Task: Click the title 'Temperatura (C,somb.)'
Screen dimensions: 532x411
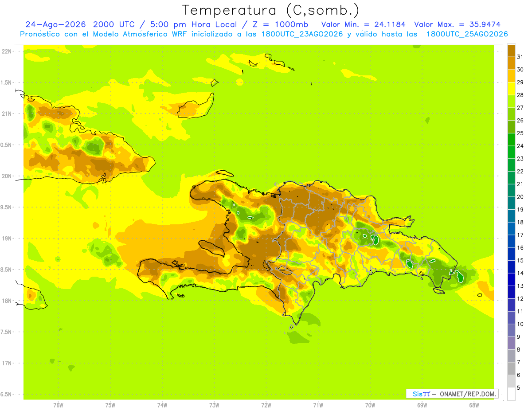Action: 271,10
